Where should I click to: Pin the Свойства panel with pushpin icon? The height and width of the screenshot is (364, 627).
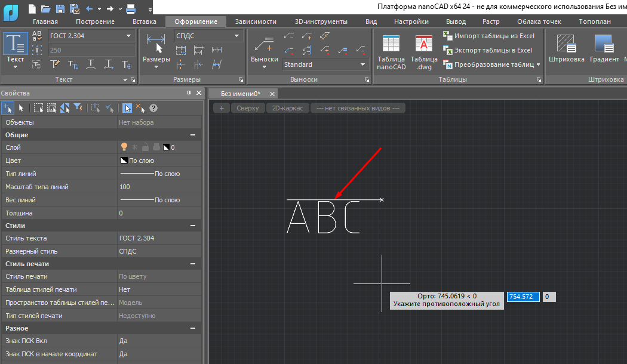point(189,92)
